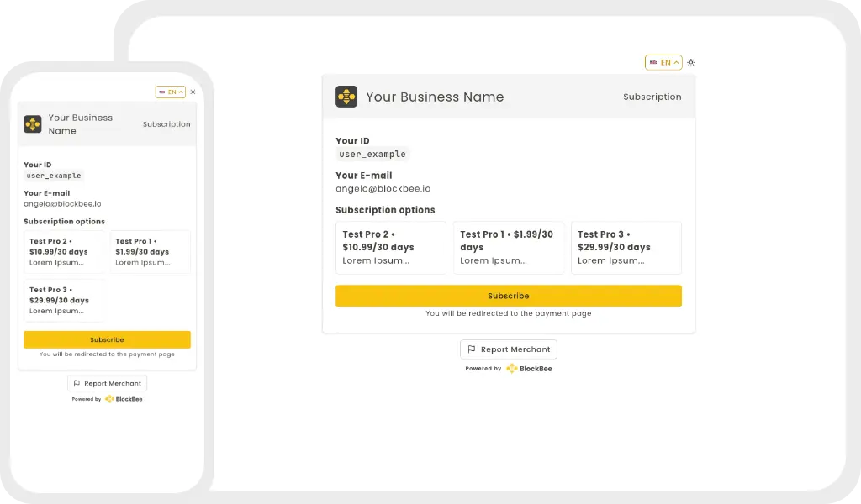
Task: Select the Test Pro 3 plan at $29.99/30 days
Action: 626,247
